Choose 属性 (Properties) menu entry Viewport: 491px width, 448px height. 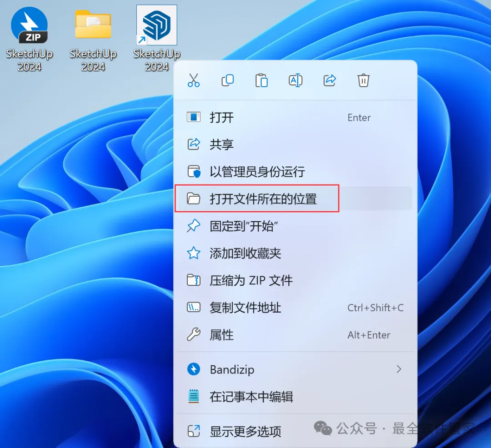coord(296,335)
